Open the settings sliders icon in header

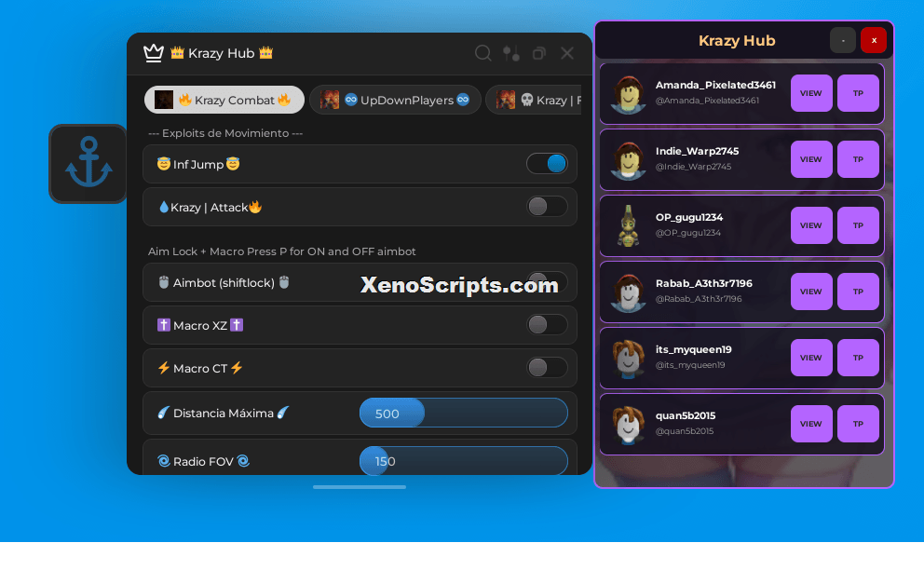[x=511, y=53]
